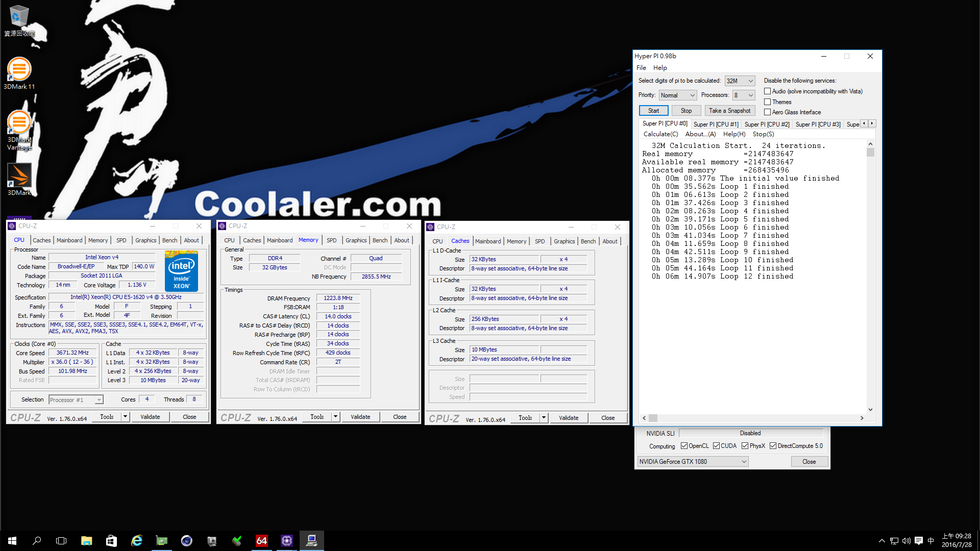The height and width of the screenshot is (551, 980).
Task: Open the File menu in Hyper PI
Action: [641, 68]
